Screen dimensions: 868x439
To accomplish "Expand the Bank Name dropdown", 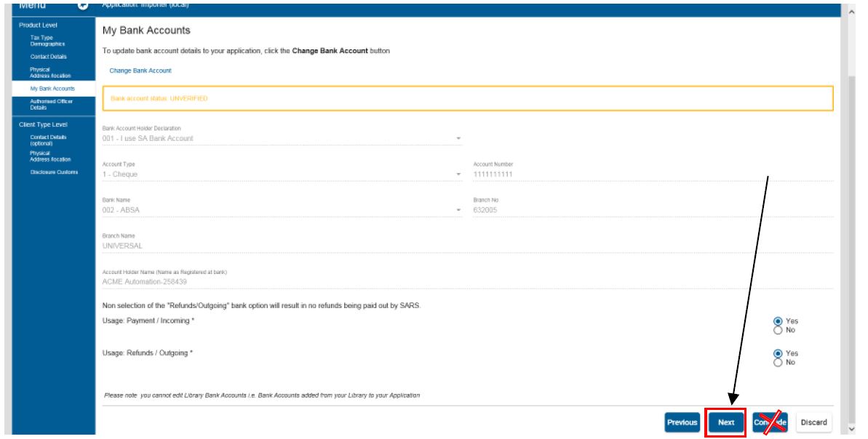I will click(x=282, y=210).
